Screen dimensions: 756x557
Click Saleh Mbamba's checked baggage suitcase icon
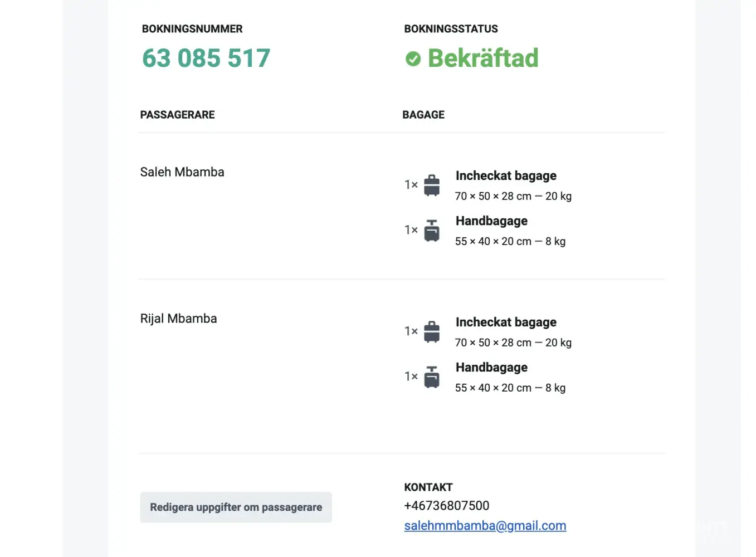tap(432, 185)
